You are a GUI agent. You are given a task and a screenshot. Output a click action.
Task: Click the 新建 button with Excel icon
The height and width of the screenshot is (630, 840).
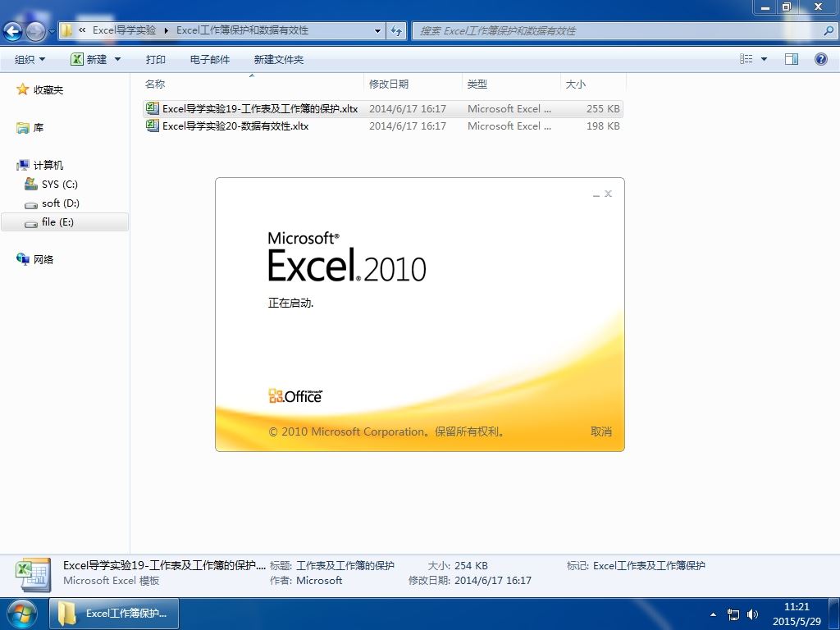[x=89, y=59]
